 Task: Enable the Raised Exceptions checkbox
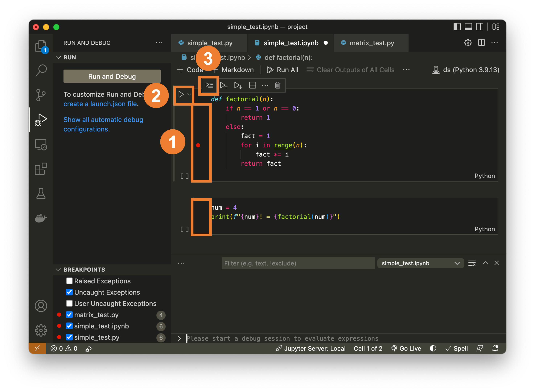[x=69, y=281]
